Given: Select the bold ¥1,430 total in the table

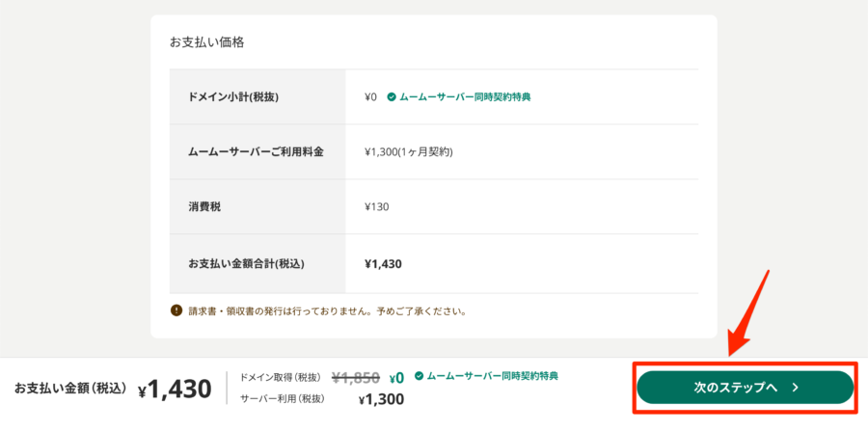Looking at the screenshot, I should tap(383, 264).
